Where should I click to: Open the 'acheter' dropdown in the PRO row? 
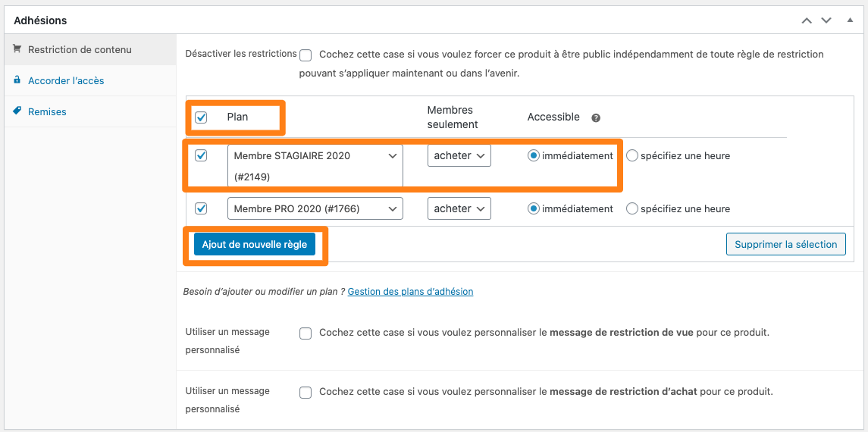pyautogui.click(x=459, y=208)
